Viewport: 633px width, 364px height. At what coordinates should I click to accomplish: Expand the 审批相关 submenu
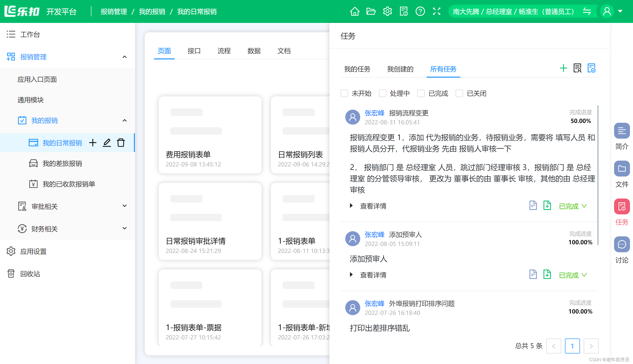point(124,206)
